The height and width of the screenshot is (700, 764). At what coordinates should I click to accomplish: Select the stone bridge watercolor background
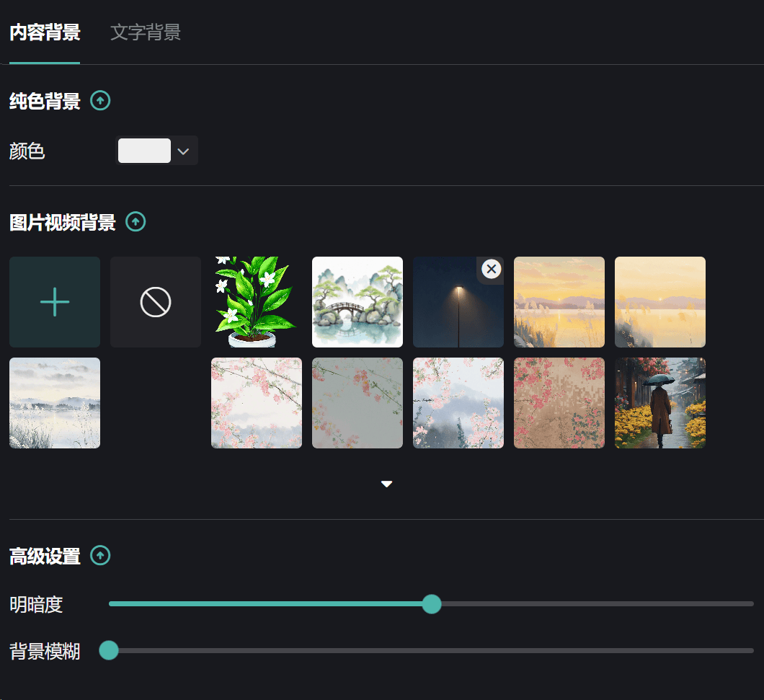(357, 302)
